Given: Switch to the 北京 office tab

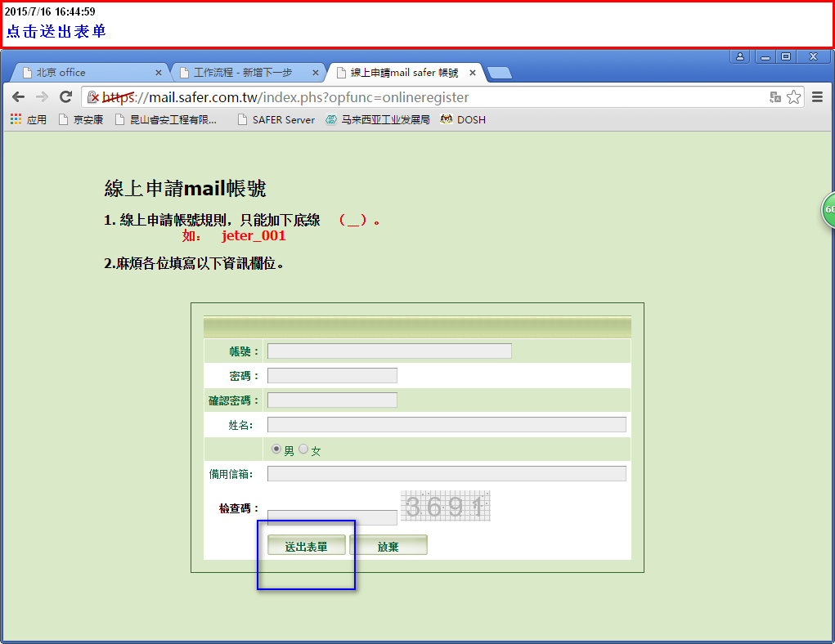Looking at the screenshot, I should coord(90,73).
